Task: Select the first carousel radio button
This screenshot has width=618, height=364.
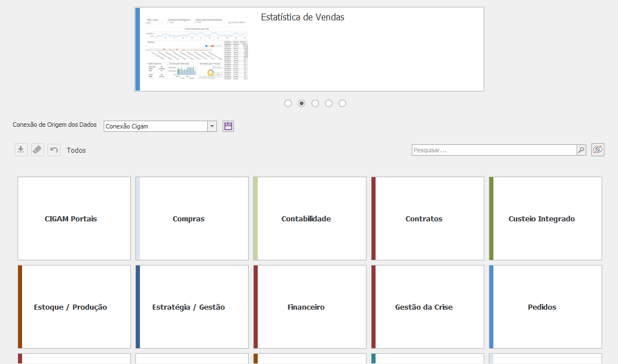Action: coord(288,103)
